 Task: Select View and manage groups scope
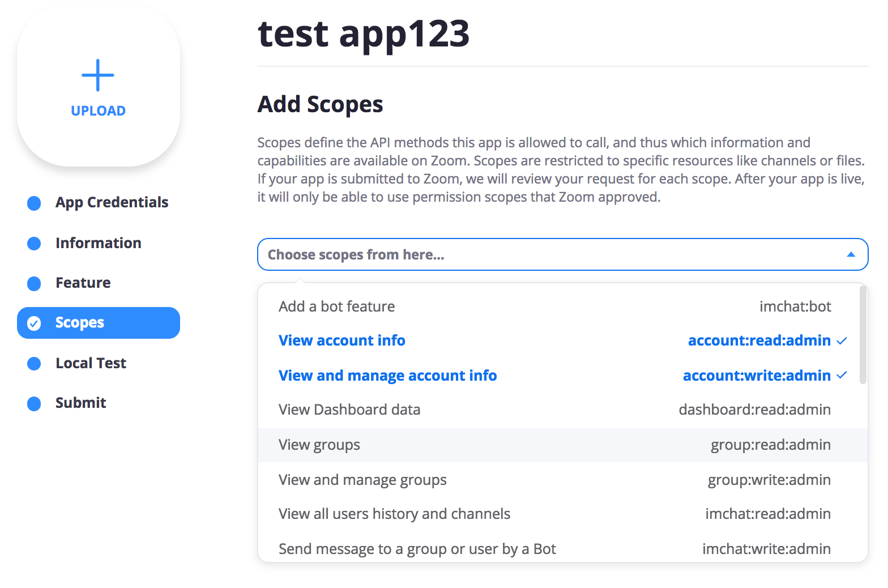click(x=362, y=480)
